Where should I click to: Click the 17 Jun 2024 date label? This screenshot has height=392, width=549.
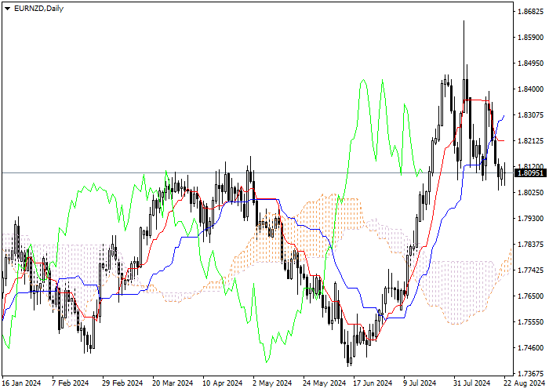point(373,383)
